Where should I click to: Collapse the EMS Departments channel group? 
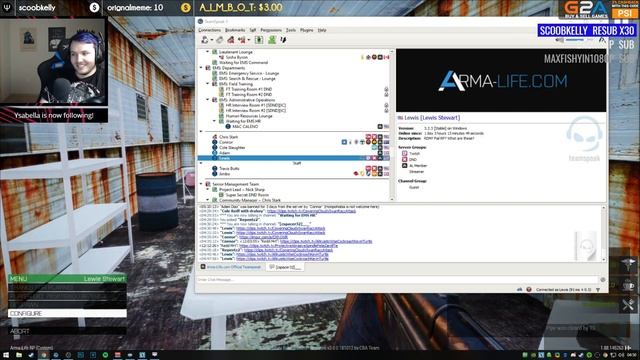pos(201,68)
